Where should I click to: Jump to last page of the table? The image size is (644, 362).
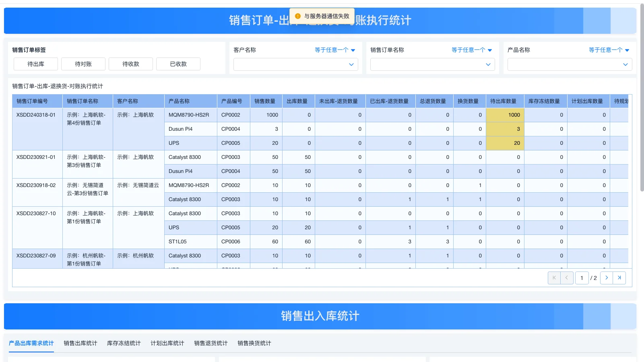pyautogui.click(x=619, y=278)
